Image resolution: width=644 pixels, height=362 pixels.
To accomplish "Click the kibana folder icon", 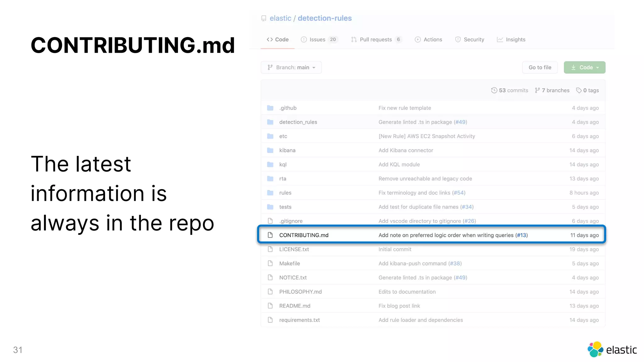I will pos(270,150).
